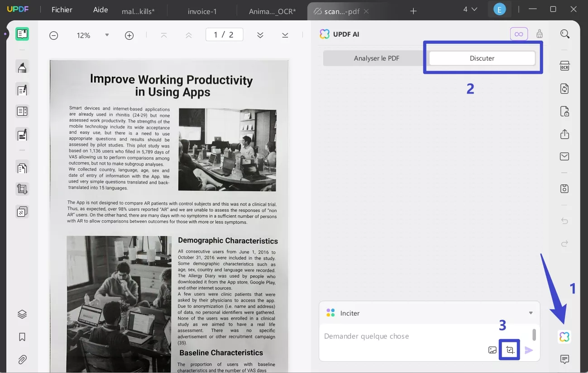Open the Fichier menu
Screen dimensions: 588x373
coord(62,9)
